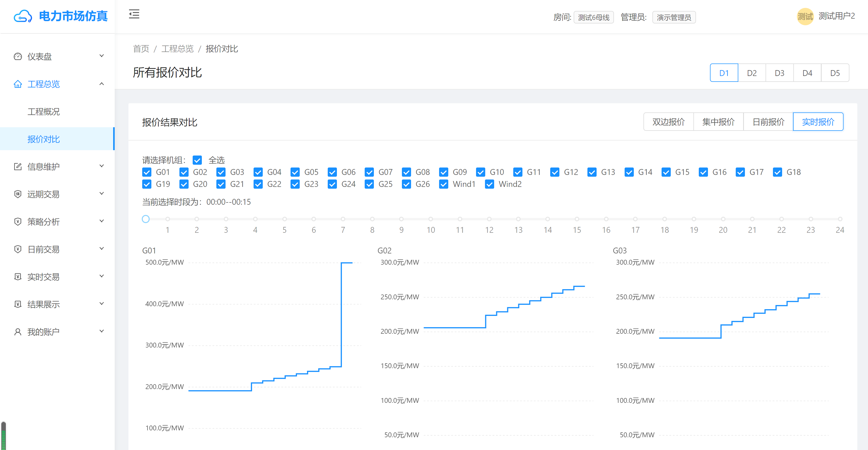Screen dimensions: 868x450
Task: Click slider stop at hour 18
Action: 664,219
